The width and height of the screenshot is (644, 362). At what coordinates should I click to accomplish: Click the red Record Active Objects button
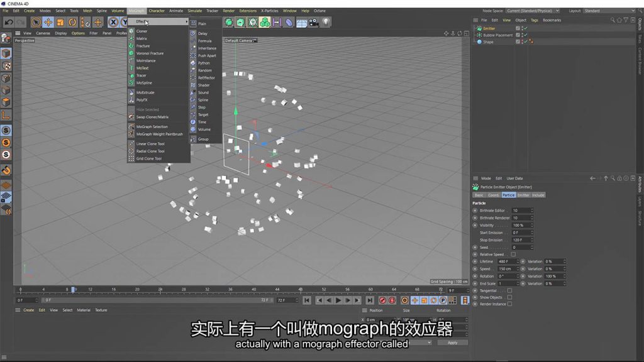[x=382, y=300]
